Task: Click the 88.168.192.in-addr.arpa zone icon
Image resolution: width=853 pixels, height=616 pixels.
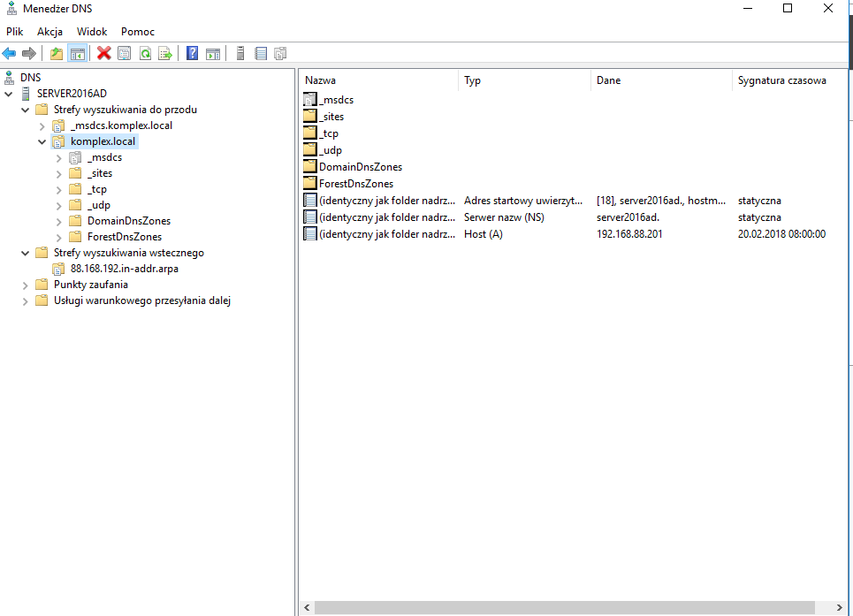Action: 58,270
